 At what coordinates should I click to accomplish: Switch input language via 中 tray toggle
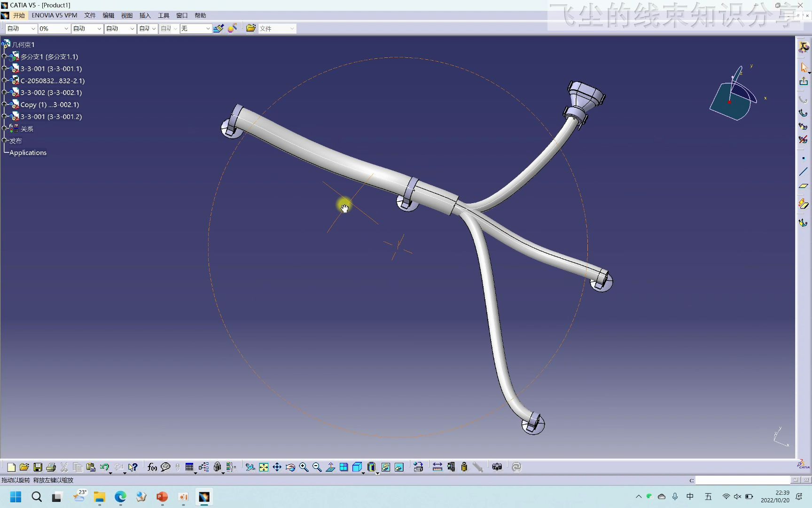click(690, 497)
